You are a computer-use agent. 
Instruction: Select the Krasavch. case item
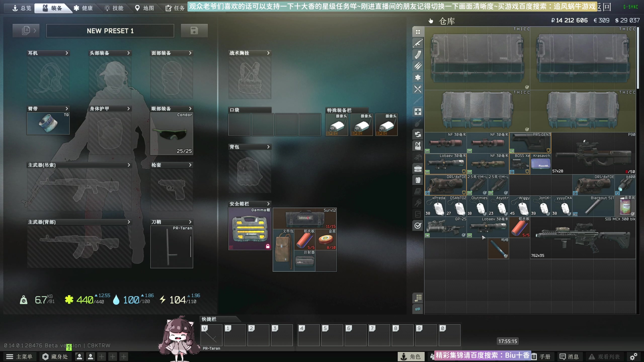(x=541, y=164)
